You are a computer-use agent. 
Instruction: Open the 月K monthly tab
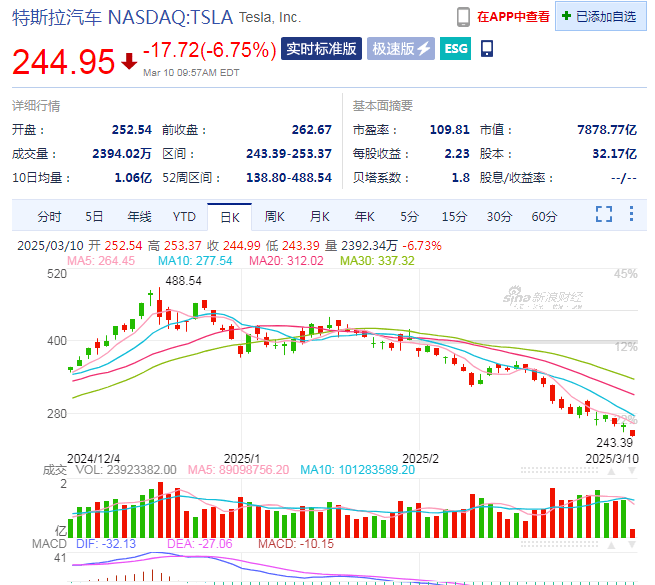coord(320,216)
